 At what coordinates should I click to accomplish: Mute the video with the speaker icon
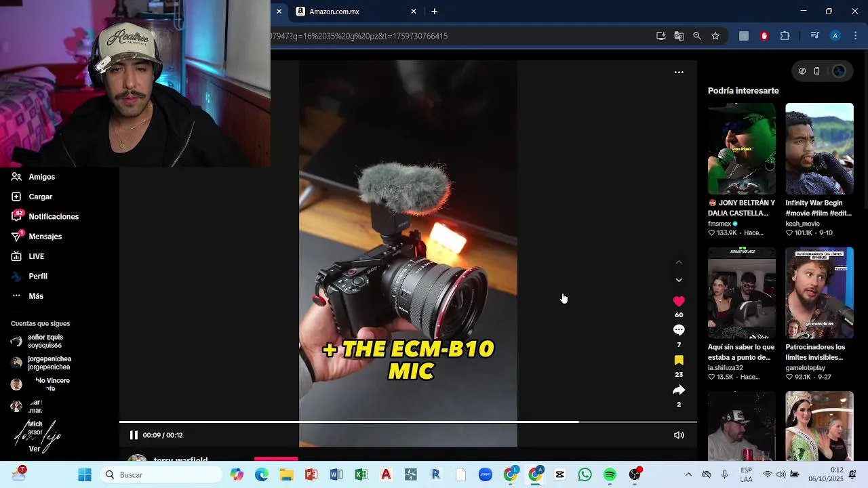tap(679, 435)
